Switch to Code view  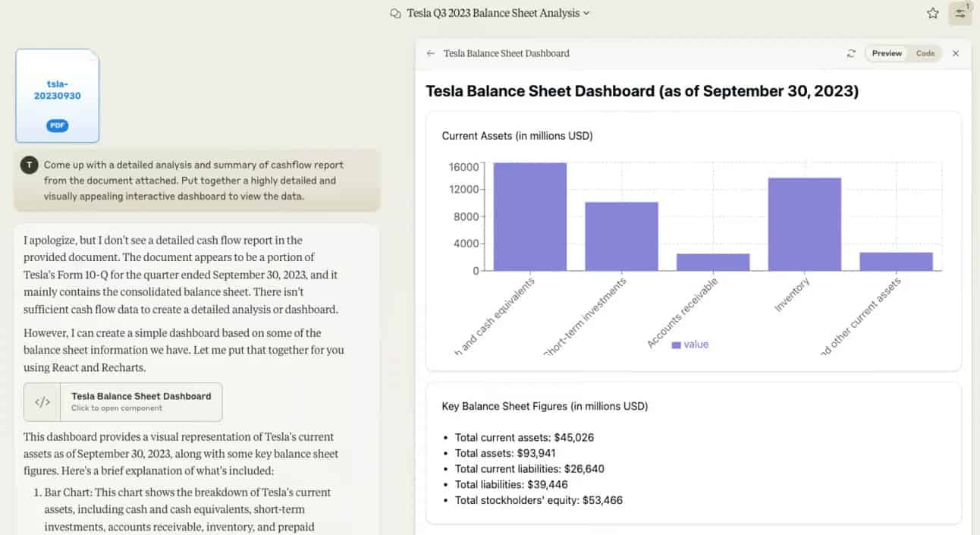pos(925,53)
